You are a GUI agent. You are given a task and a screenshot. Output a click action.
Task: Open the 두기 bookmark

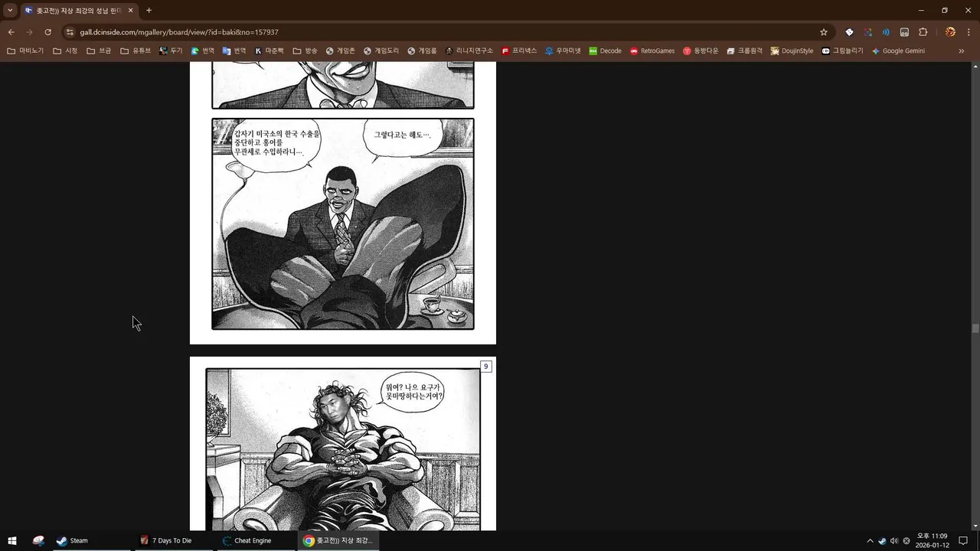tap(171, 51)
